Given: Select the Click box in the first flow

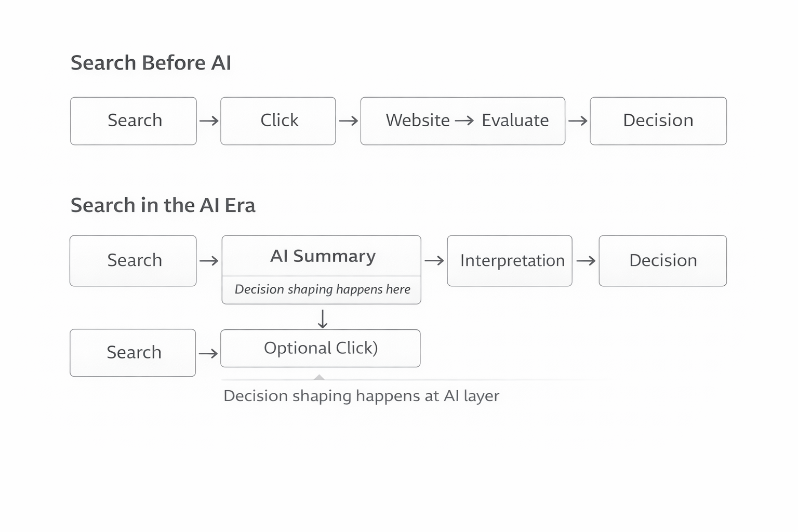Looking at the screenshot, I should [x=278, y=121].
